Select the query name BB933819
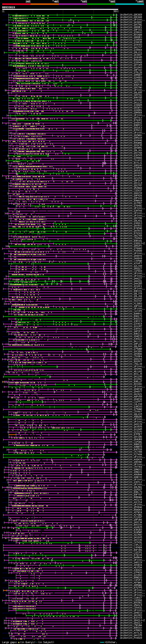Screen dimensions: 146x644 point(8,8)
